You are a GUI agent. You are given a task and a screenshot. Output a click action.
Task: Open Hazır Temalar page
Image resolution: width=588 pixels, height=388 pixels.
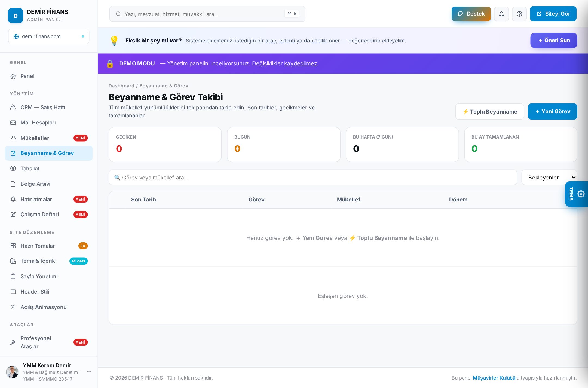49,246
